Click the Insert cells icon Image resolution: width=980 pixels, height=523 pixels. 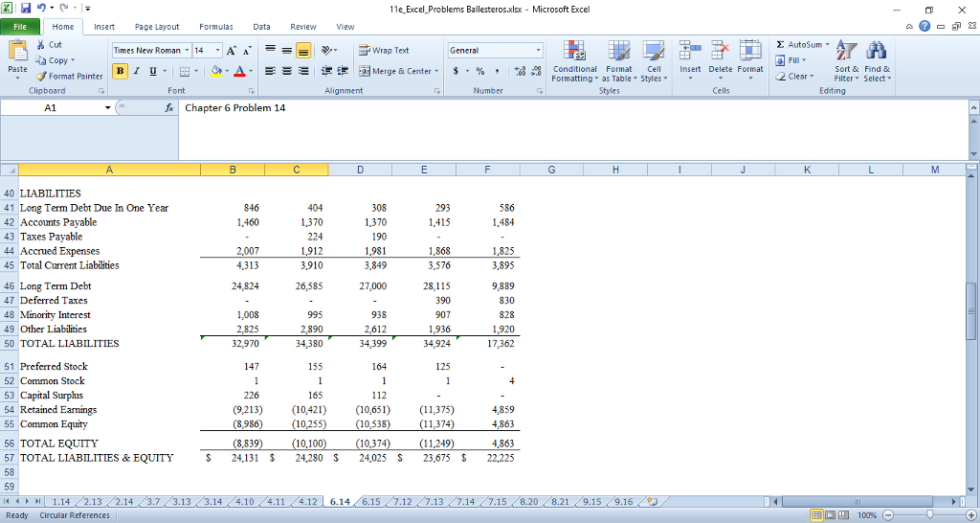click(x=690, y=52)
